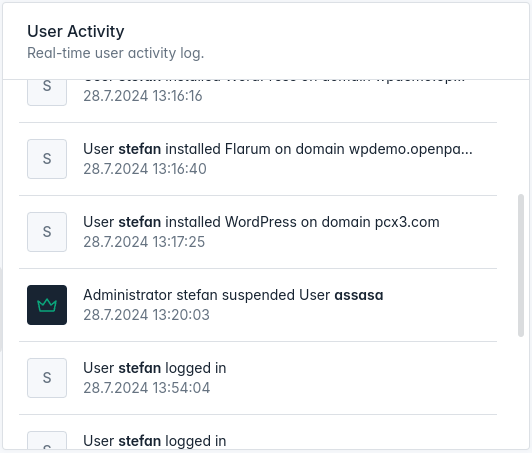Click the S avatar beside the 13:16:16 entry
The height and width of the screenshot is (453, 532).
coord(47,92)
